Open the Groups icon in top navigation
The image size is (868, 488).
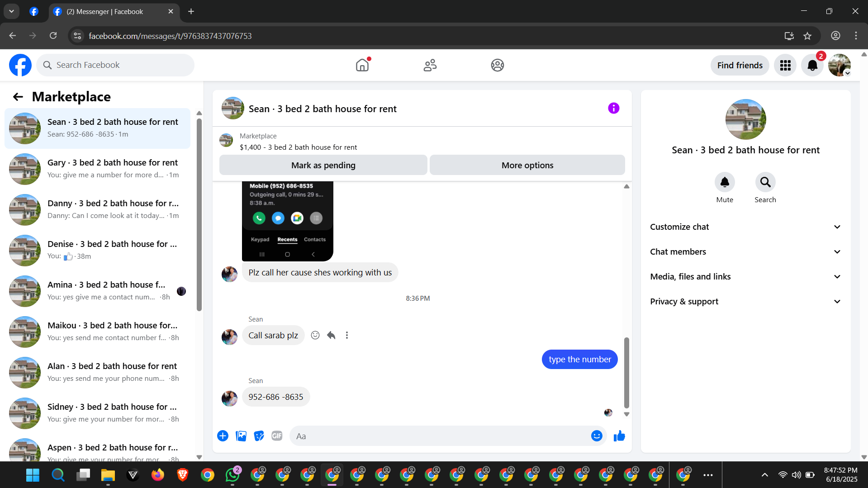pos(498,65)
